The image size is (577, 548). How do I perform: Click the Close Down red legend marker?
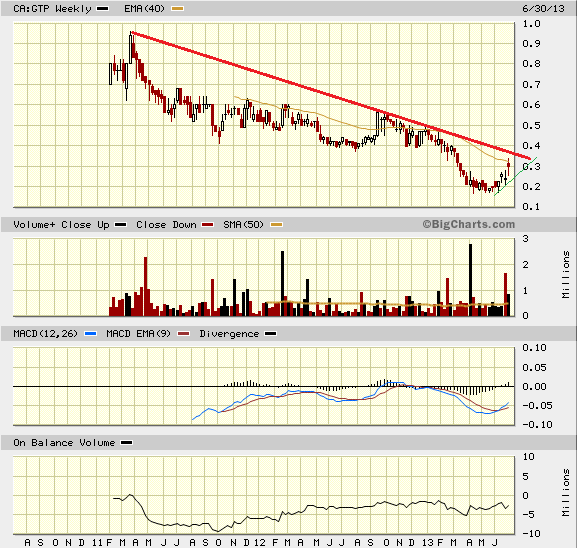208,224
